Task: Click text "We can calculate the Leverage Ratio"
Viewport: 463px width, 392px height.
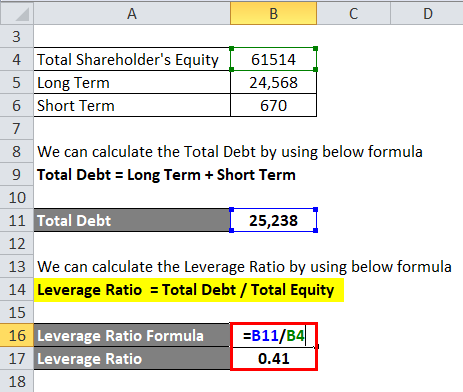Action: pyautogui.click(x=162, y=267)
